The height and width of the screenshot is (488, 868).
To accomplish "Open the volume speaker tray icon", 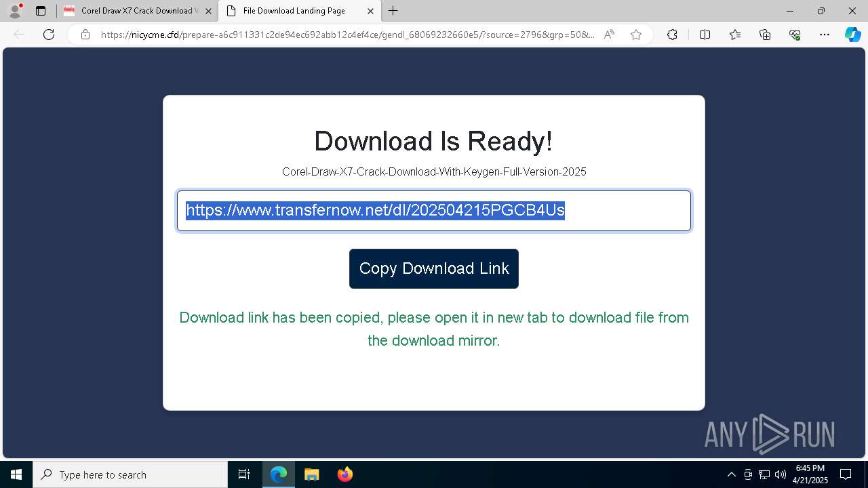I will pyautogui.click(x=780, y=474).
